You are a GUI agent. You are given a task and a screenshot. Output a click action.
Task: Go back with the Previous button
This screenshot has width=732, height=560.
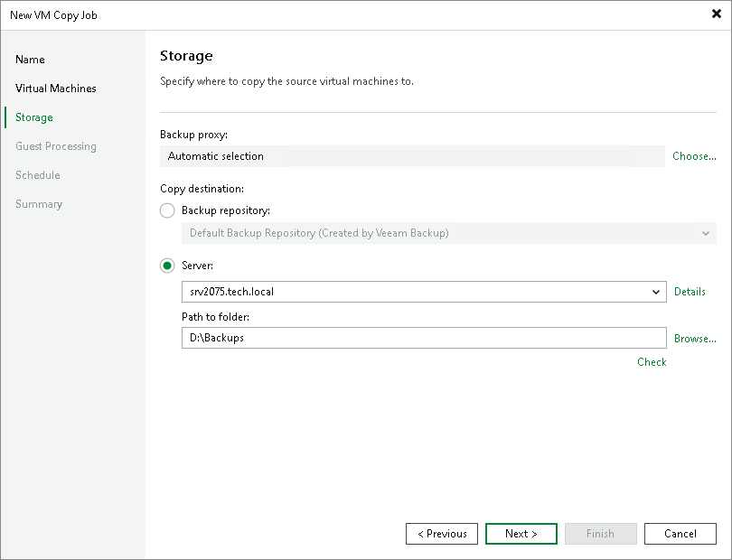442,534
